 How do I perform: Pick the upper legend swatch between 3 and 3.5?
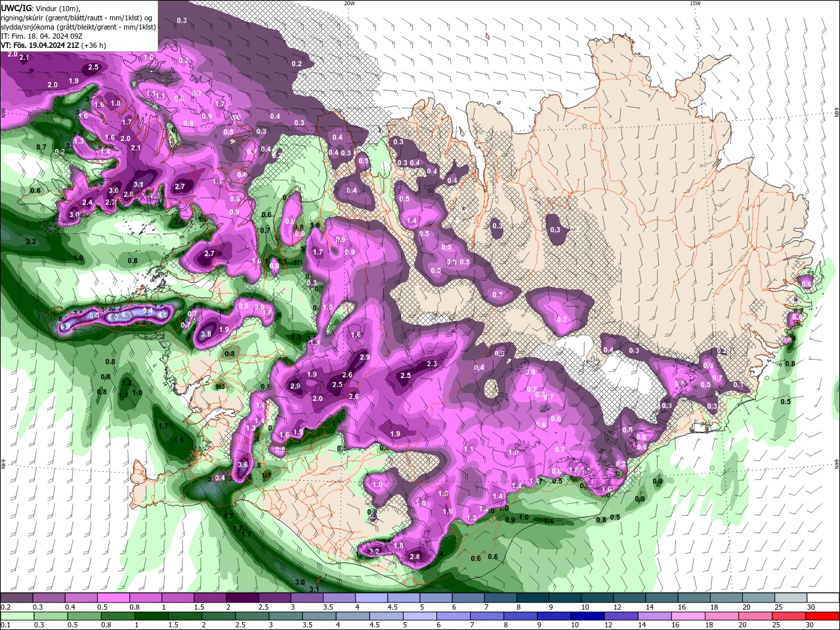point(306,598)
